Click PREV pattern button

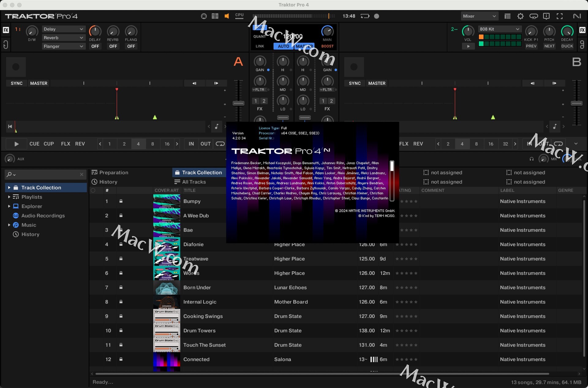tap(531, 46)
